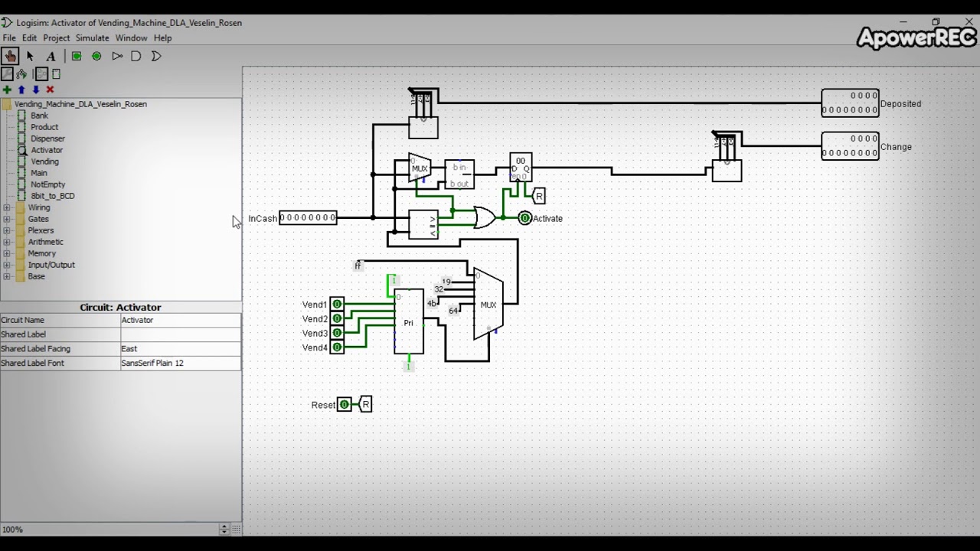Switch to circuit appearance view
Viewport: 980px width, 551px height.
coord(56,74)
